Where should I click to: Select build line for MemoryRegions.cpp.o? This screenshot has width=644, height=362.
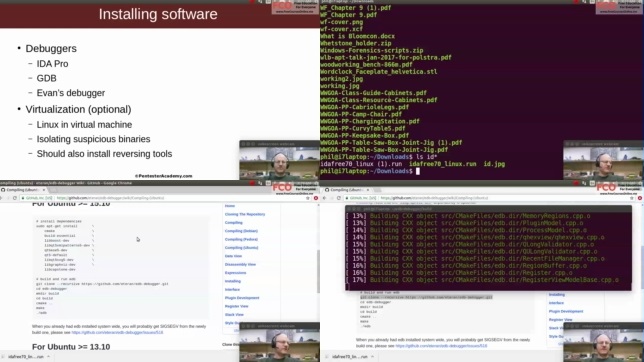[468, 216]
